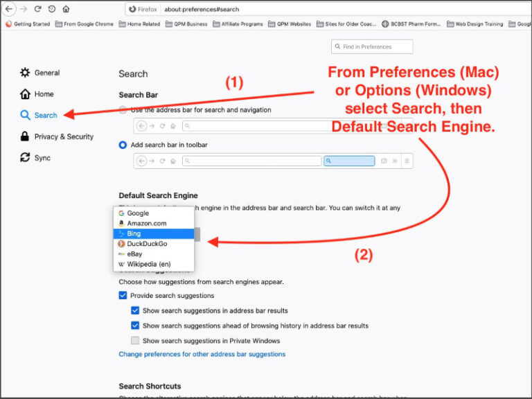Select the Search preferences category
532x399 pixels.
click(38, 116)
